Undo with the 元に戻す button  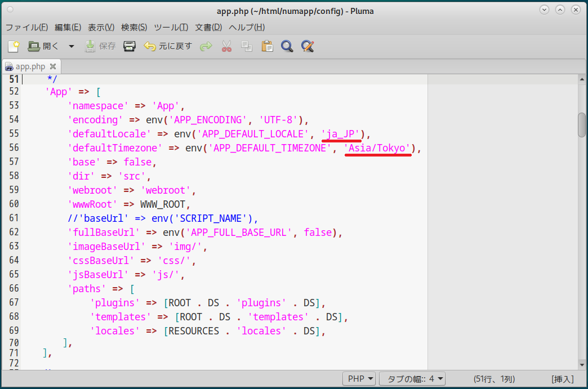pos(168,46)
